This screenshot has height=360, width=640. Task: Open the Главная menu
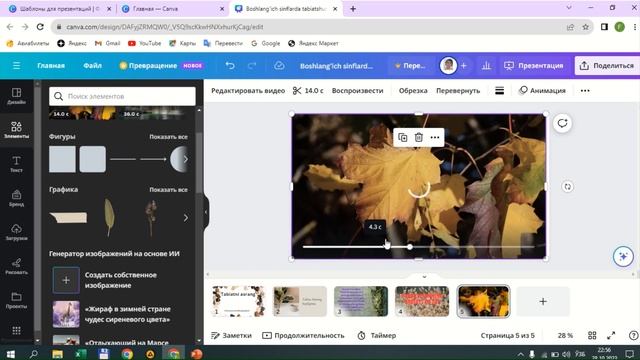pos(51,66)
